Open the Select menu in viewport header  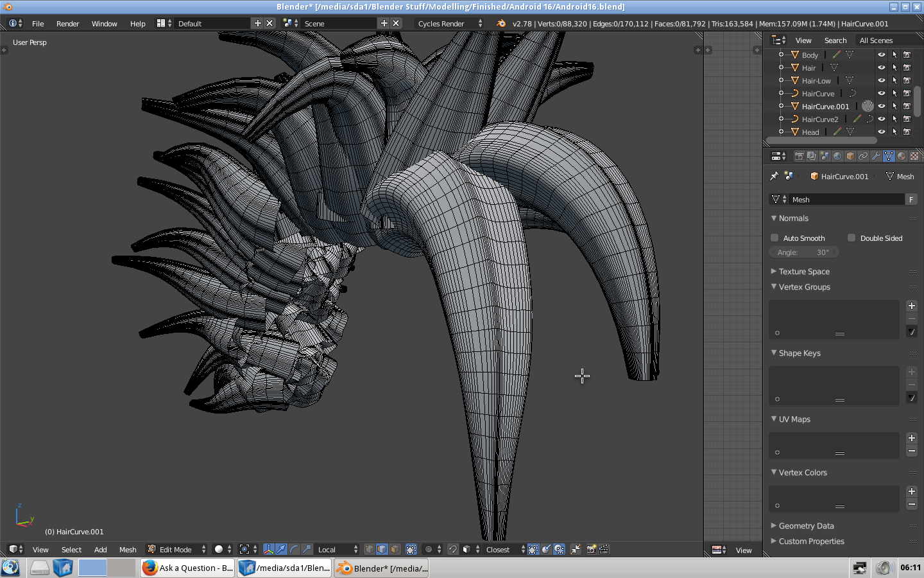pos(71,549)
